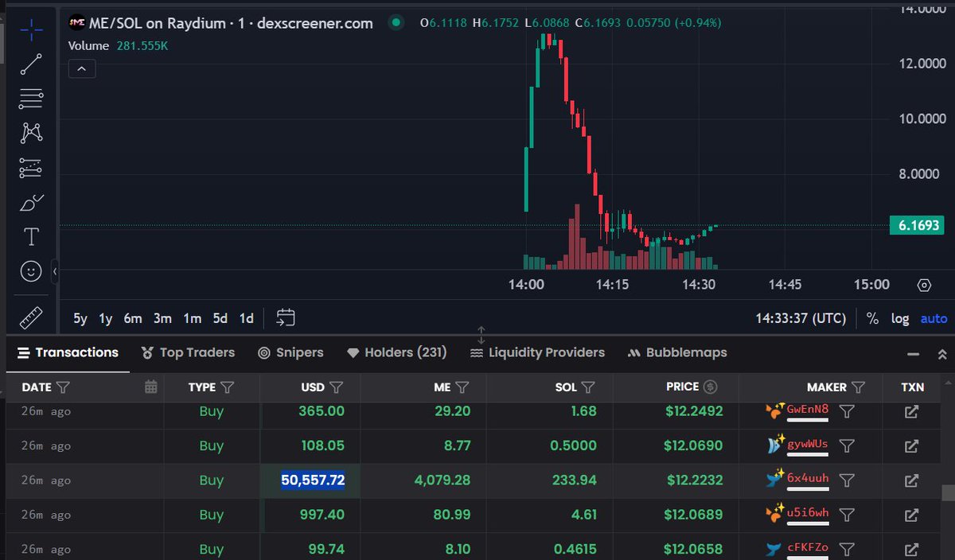The image size is (955, 560).
Task: Open maker cFKFZo wallet link
Action: point(807,548)
